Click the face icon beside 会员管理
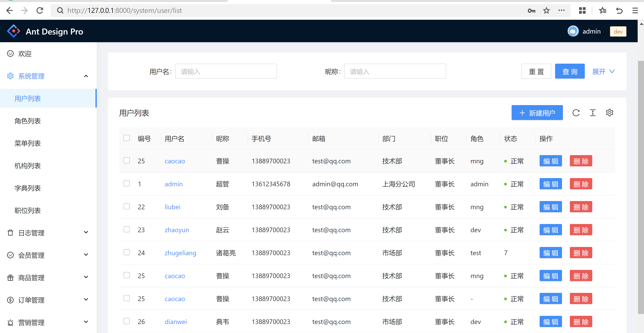644x333 pixels. [x=10, y=255]
